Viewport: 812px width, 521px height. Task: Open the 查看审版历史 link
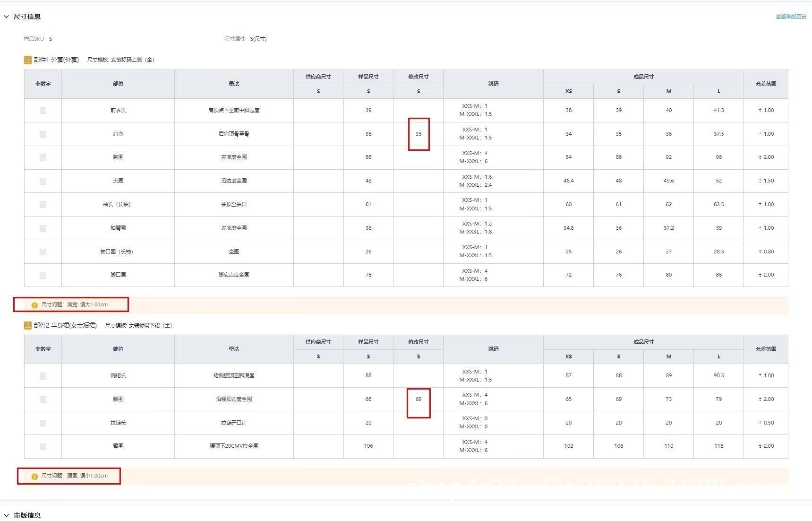[791, 17]
